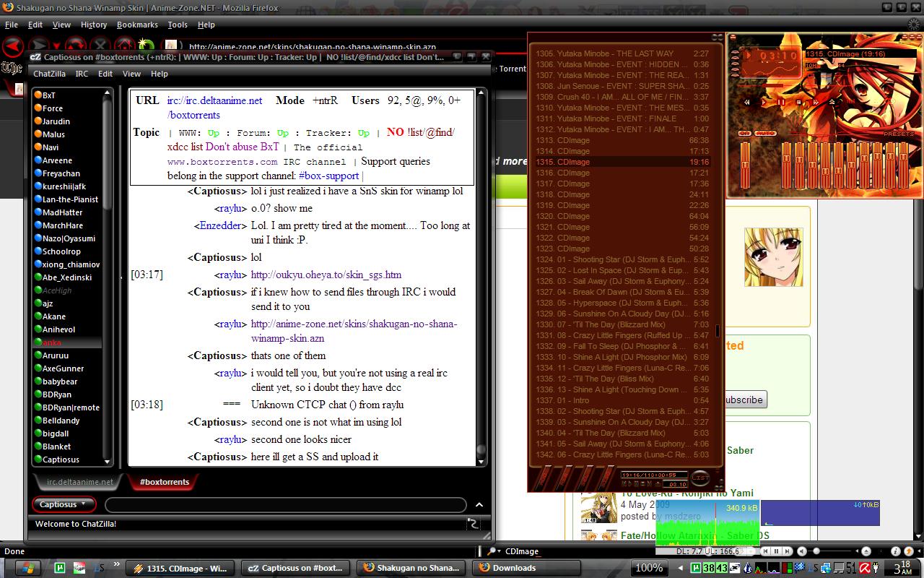The height and width of the screenshot is (578, 924).
Task: Follow the #box-support channel link
Action: 328,176
